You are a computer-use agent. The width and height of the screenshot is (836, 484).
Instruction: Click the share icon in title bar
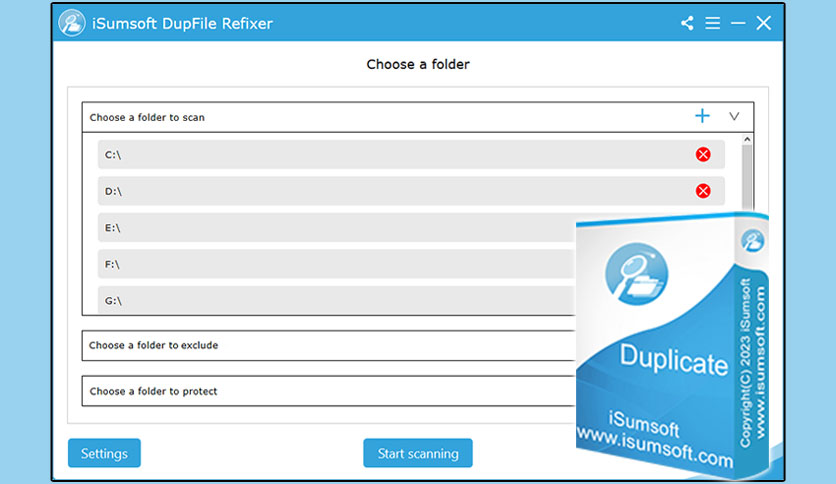(x=687, y=23)
